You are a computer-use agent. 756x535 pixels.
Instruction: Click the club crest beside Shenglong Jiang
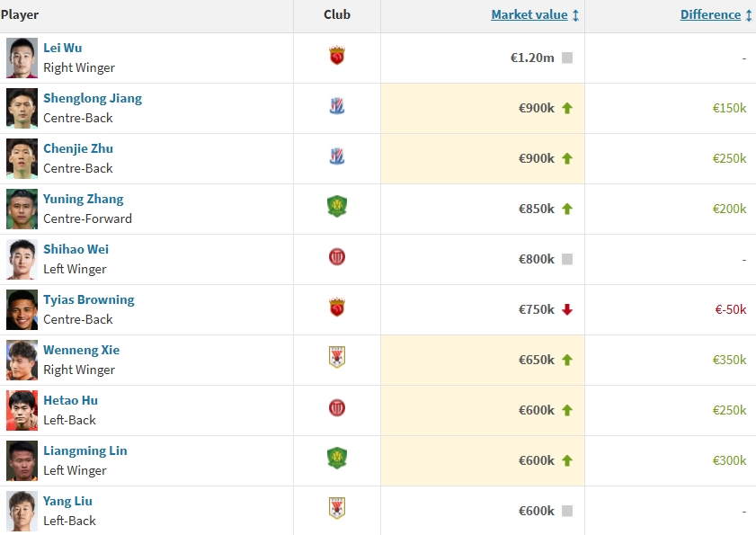pyautogui.click(x=337, y=107)
